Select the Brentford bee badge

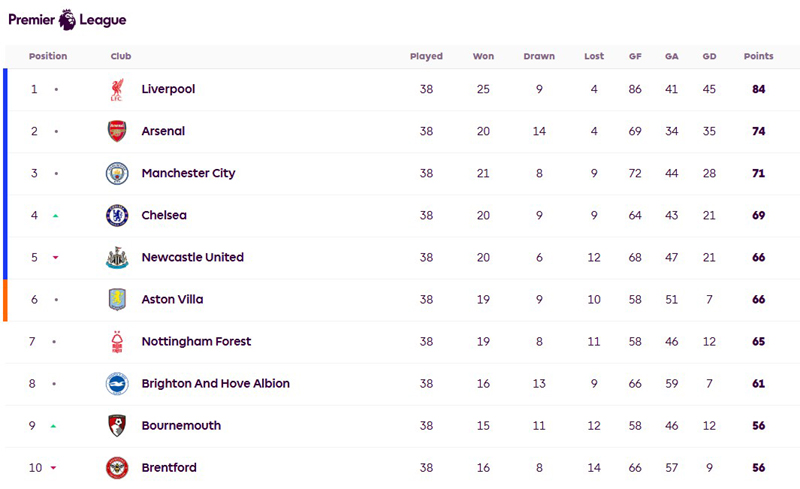click(x=117, y=468)
